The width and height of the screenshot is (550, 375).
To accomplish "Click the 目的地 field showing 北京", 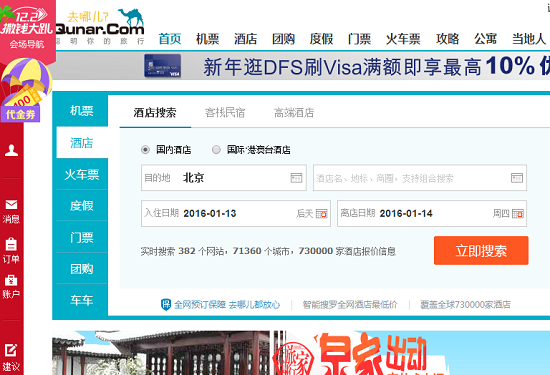I will pos(224,178).
